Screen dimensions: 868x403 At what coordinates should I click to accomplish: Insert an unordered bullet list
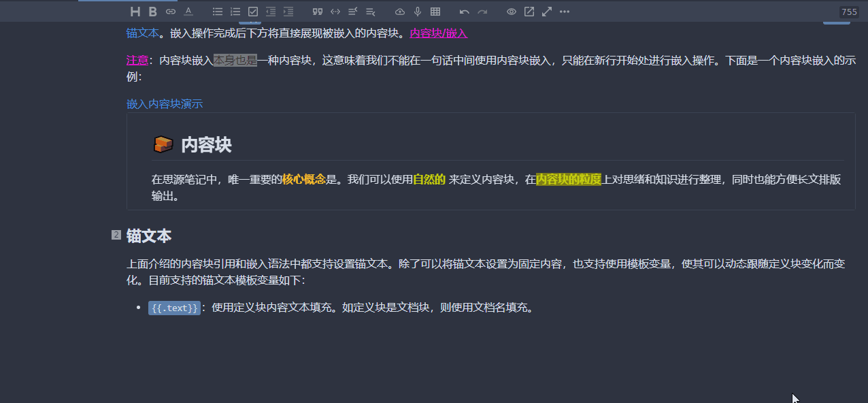click(x=218, y=12)
